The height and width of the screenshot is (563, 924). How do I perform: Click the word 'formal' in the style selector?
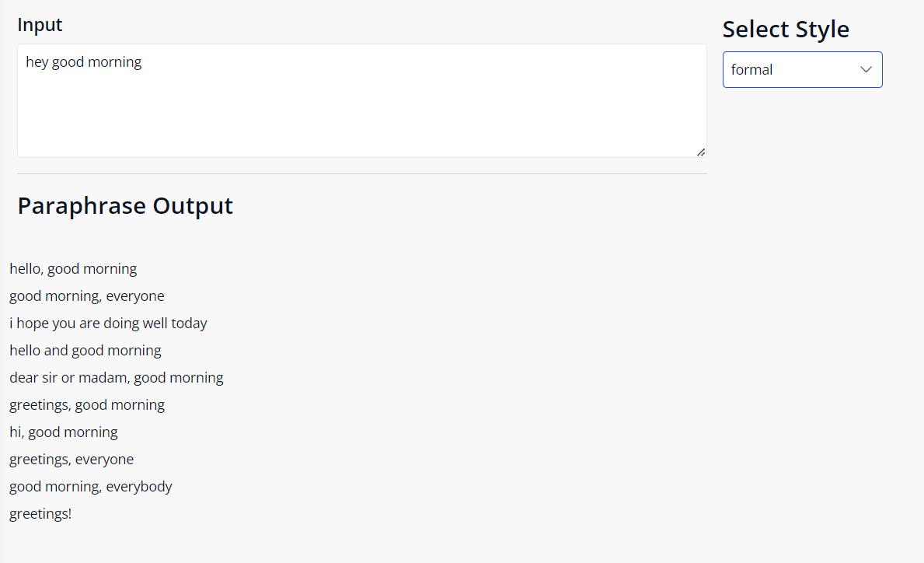click(x=751, y=69)
